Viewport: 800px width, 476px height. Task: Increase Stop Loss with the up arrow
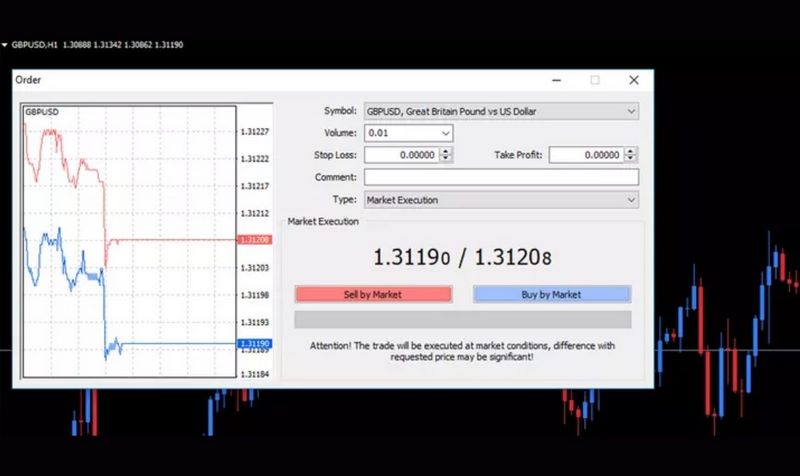[446, 151]
